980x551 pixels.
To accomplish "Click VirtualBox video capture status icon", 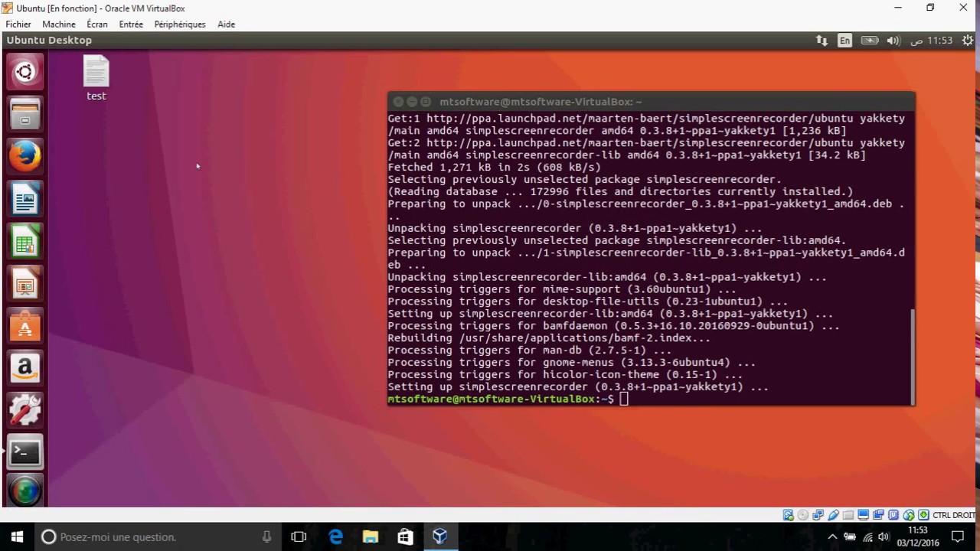I will click(x=878, y=515).
